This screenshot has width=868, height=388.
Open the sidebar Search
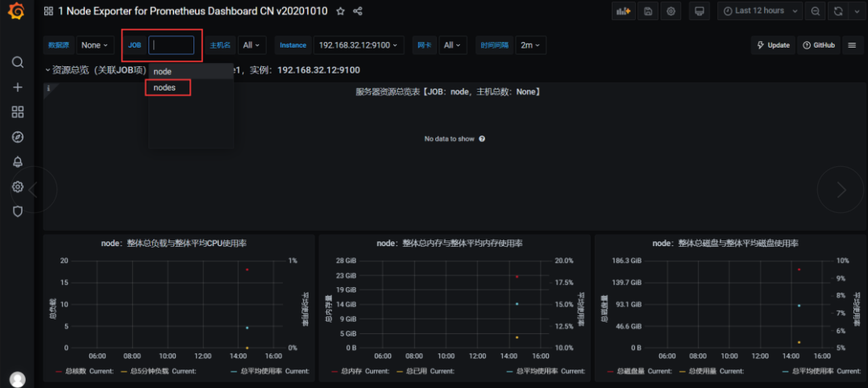point(18,62)
